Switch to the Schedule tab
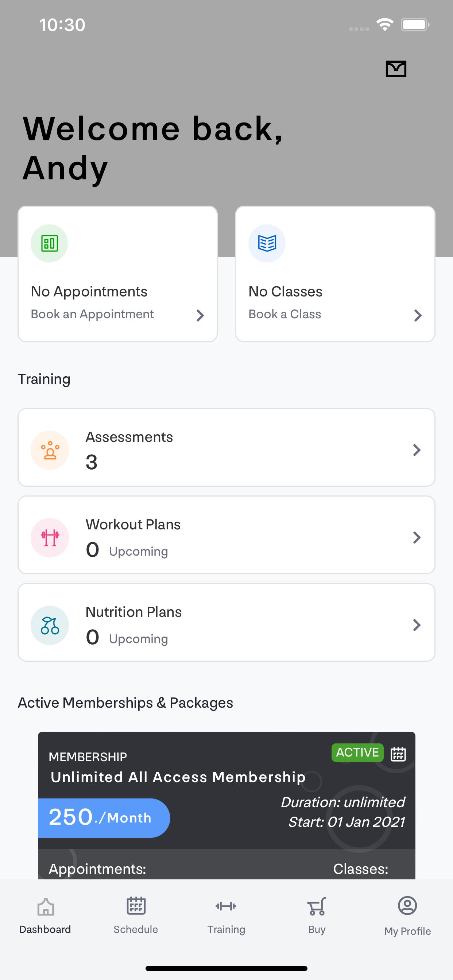453x980 pixels. pos(136,915)
